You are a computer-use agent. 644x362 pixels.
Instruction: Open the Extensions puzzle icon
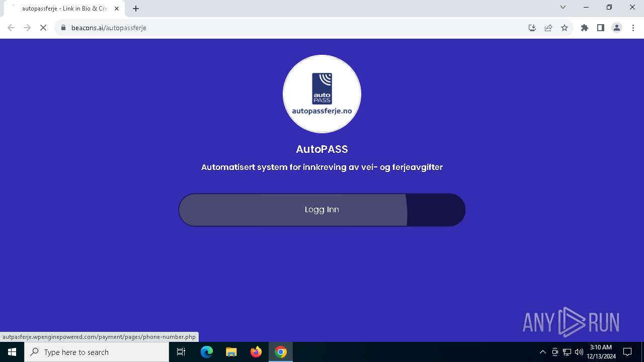585,28
